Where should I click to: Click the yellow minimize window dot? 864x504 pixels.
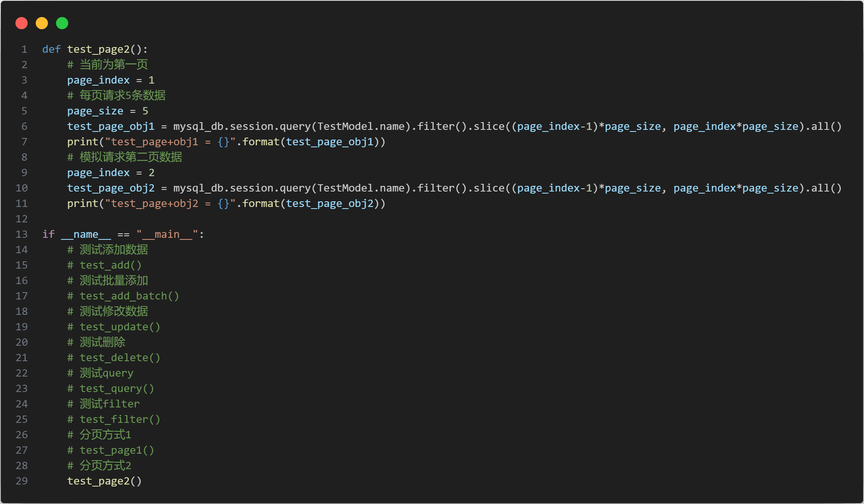tap(42, 23)
